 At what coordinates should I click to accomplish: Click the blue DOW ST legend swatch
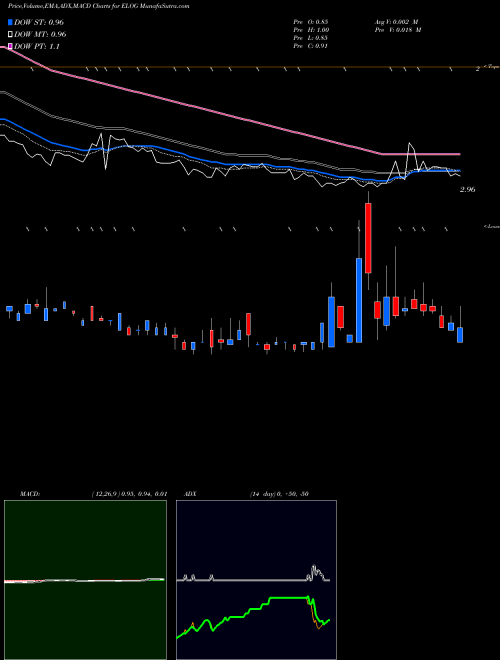click(10, 22)
